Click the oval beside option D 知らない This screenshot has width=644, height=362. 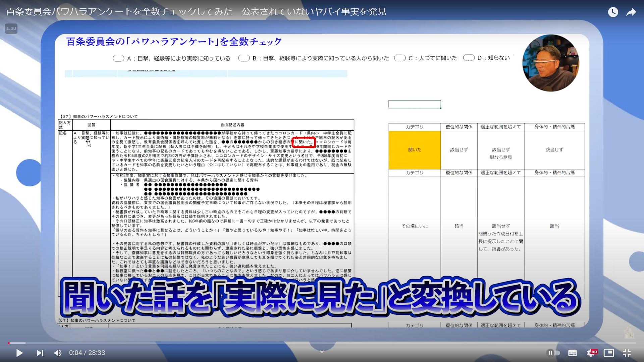[x=469, y=58]
